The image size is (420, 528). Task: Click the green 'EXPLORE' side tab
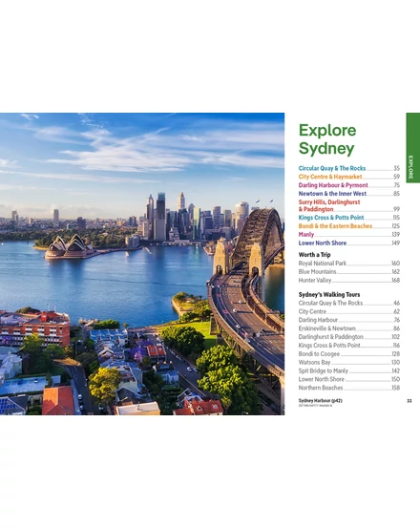pos(413,148)
